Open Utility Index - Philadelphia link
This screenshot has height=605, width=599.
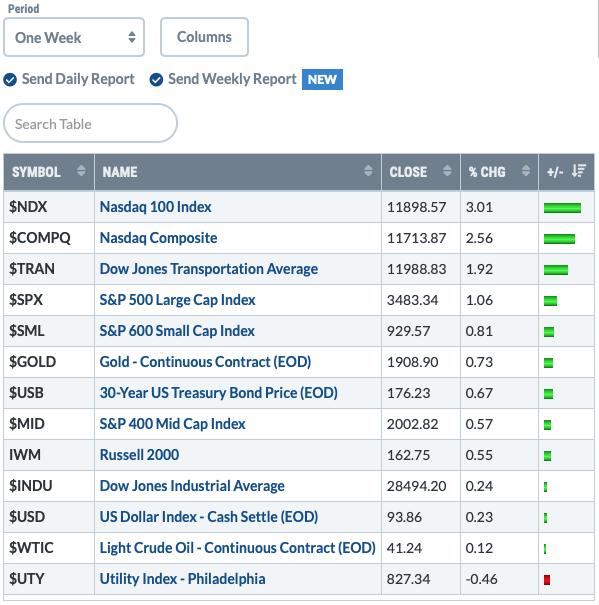pyautogui.click(x=183, y=579)
